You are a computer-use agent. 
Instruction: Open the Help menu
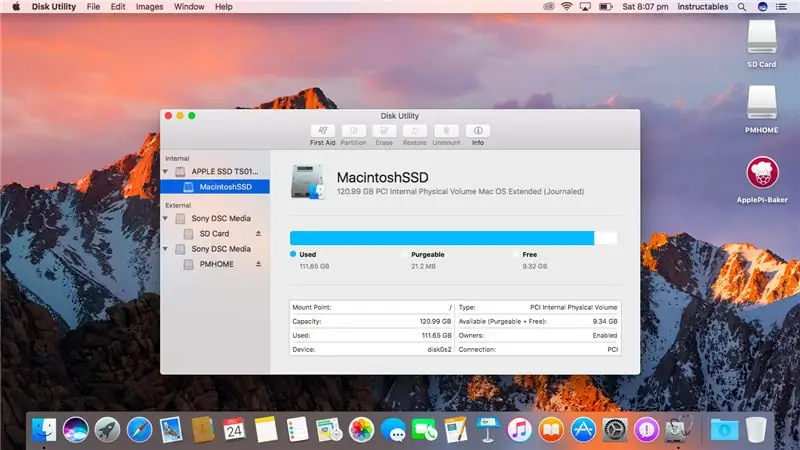click(x=223, y=7)
